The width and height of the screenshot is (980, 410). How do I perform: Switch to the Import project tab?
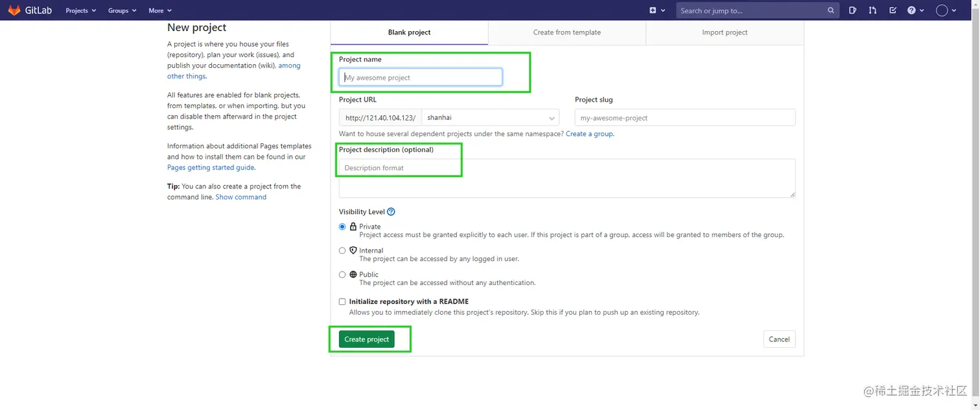click(725, 32)
